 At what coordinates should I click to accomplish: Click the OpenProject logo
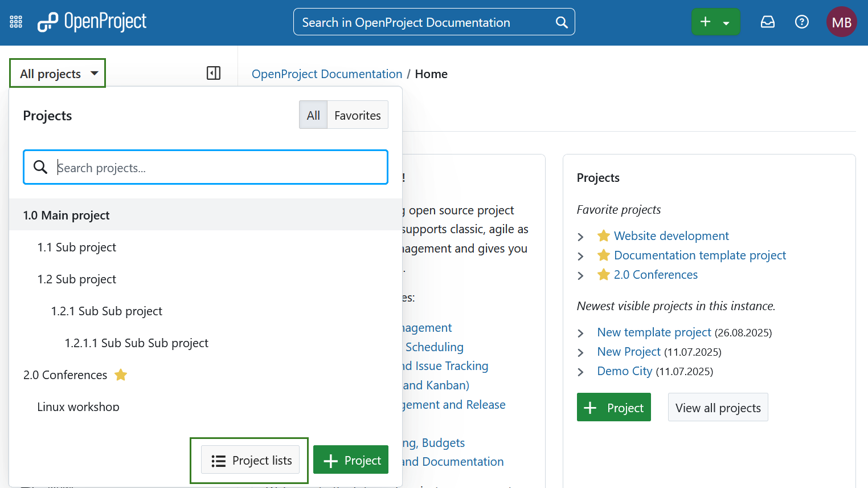tap(91, 22)
